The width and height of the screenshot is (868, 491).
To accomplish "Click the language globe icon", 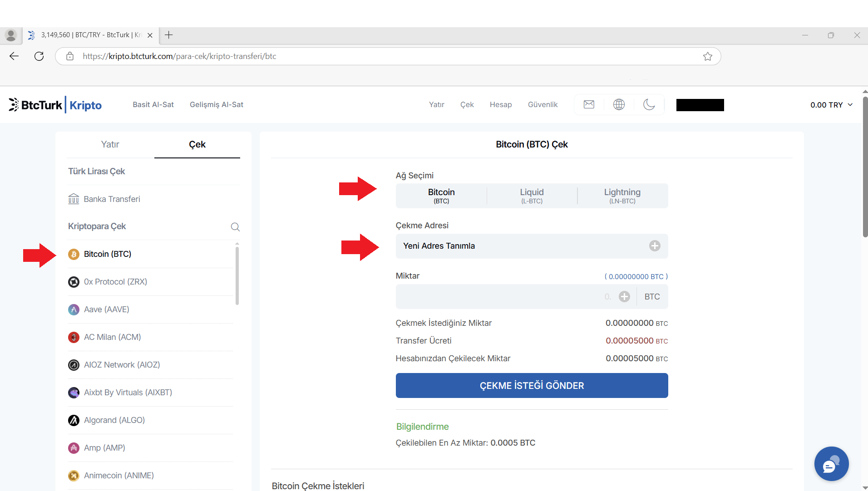I will tap(619, 104).
